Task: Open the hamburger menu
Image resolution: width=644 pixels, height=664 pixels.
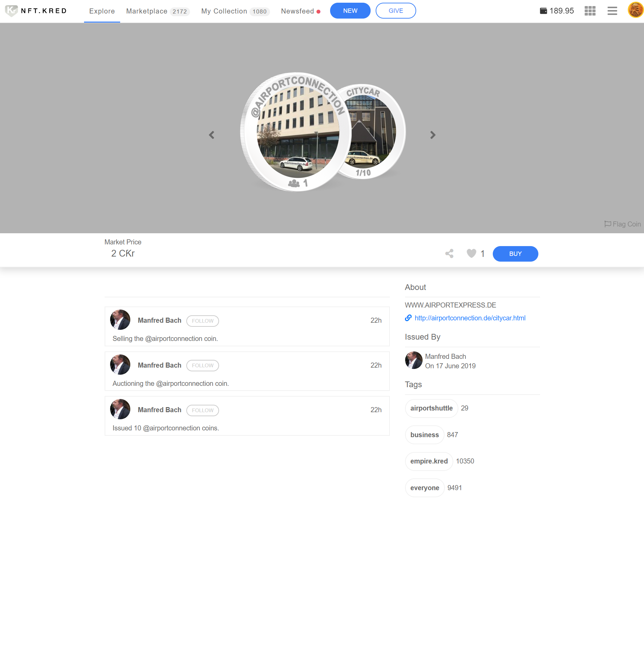Action: tap(612, 11)
